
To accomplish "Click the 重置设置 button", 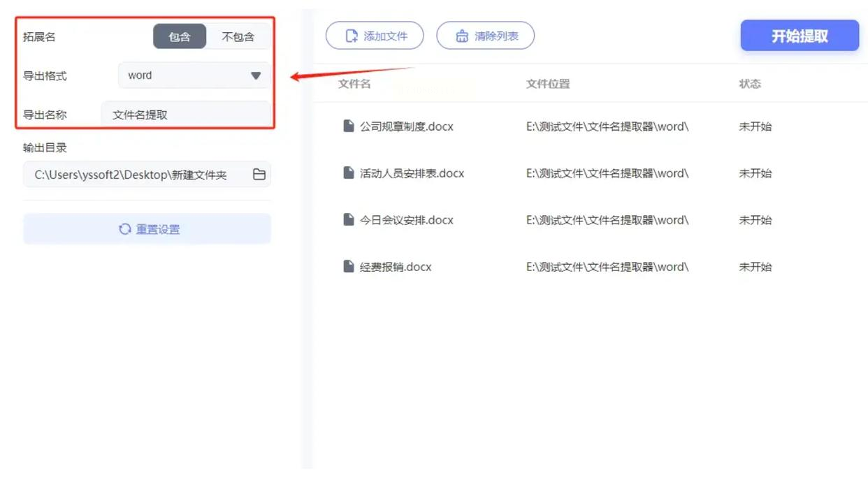I will (147, 229).
